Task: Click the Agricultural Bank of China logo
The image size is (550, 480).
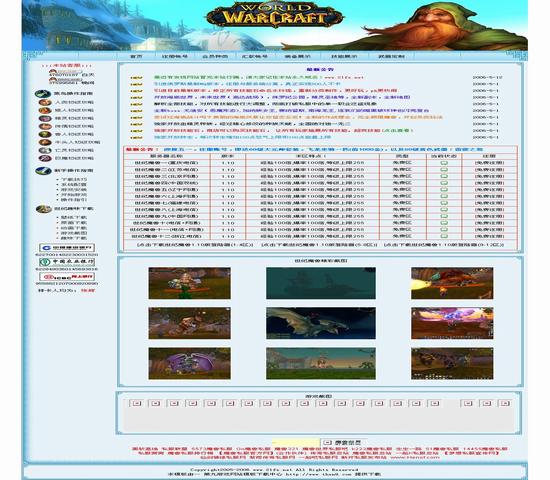Action: pyautogui.click(x=67, y=262)
